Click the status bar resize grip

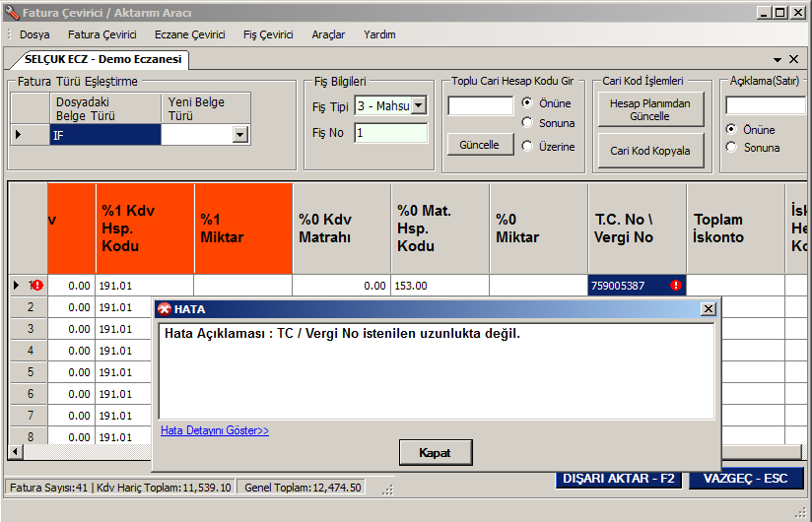pos(387,489)
